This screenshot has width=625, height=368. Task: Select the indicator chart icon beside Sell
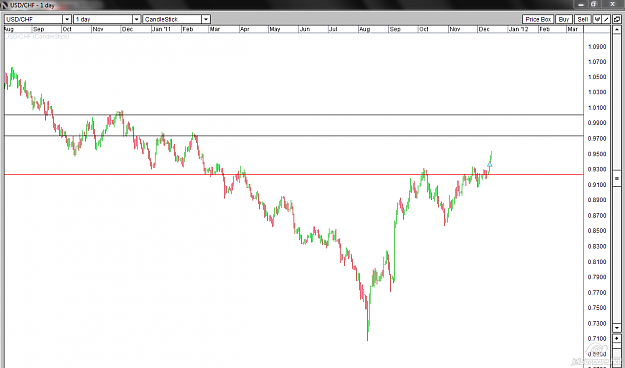(x=597, y=19)
